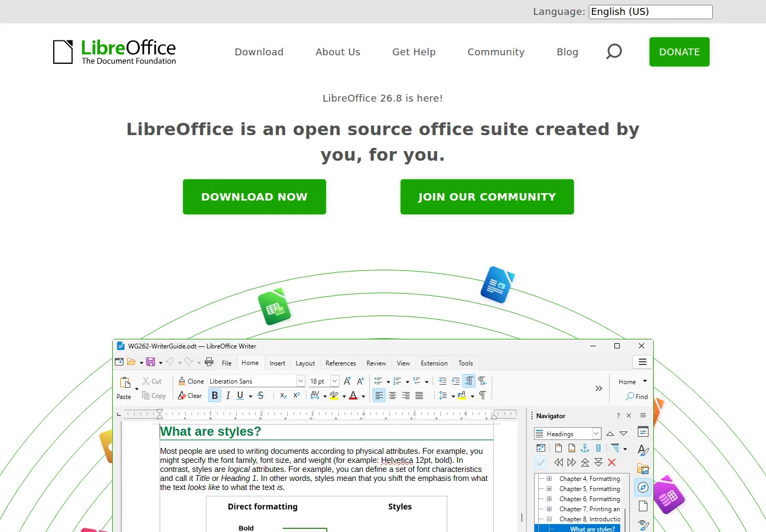Click JOIN OUR COMMUNITY button
This screenshot has height=532, width=766.
point(487,197)
